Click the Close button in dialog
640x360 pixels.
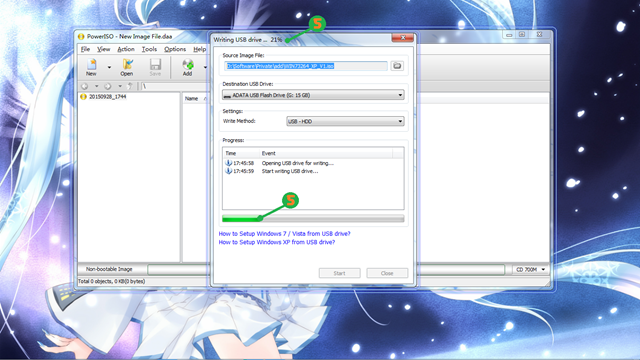[387, 273]
